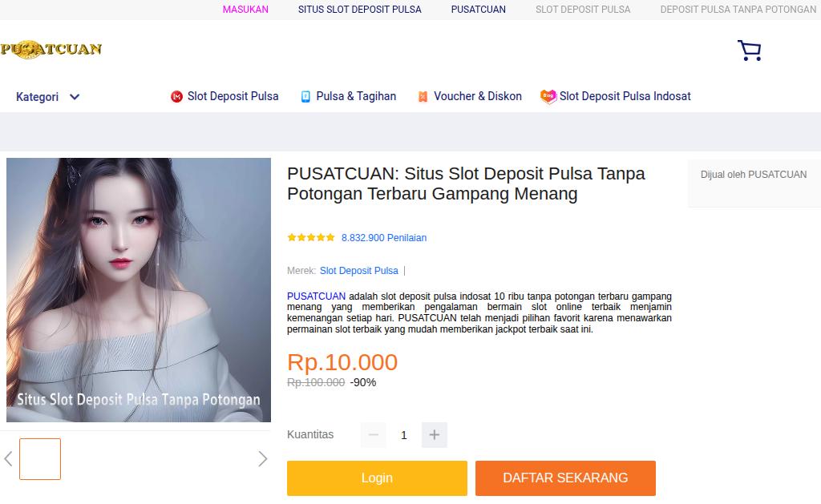821x504 pixels.
Task: Click the five-star rating
Action: coord(311,238)
